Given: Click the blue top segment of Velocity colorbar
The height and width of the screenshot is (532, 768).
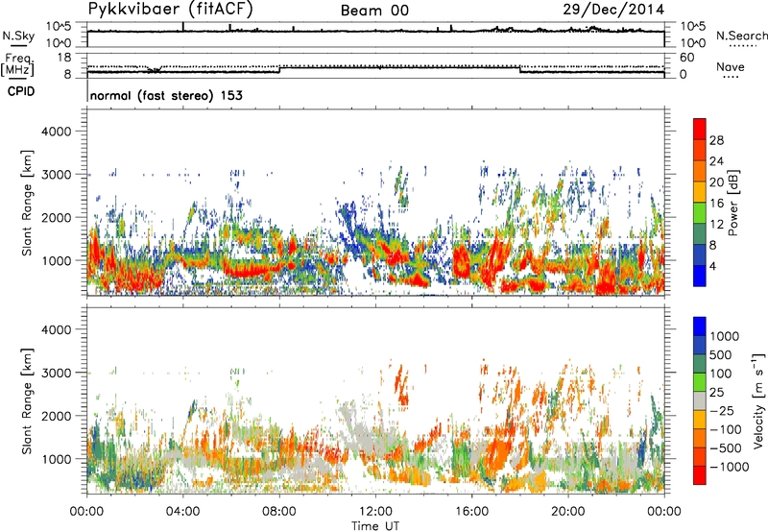Looking at the screenshot, I should point(700,326).
